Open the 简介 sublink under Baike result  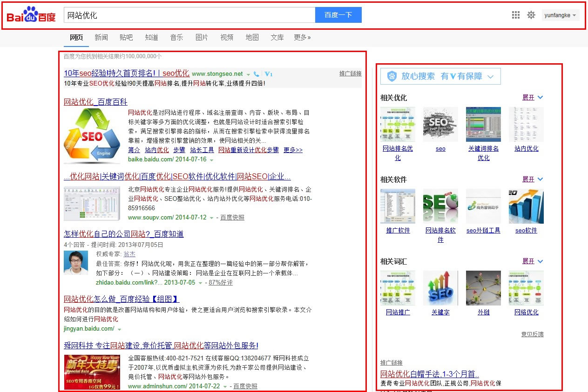click(x=134, y=150)
